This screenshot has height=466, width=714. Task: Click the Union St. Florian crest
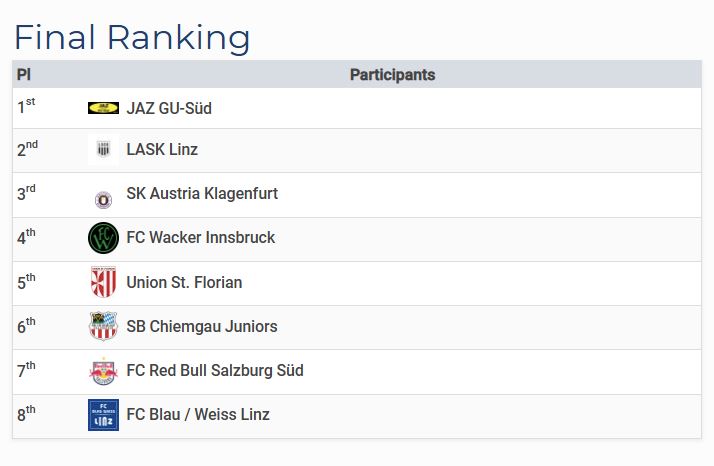tap(103, 282)
